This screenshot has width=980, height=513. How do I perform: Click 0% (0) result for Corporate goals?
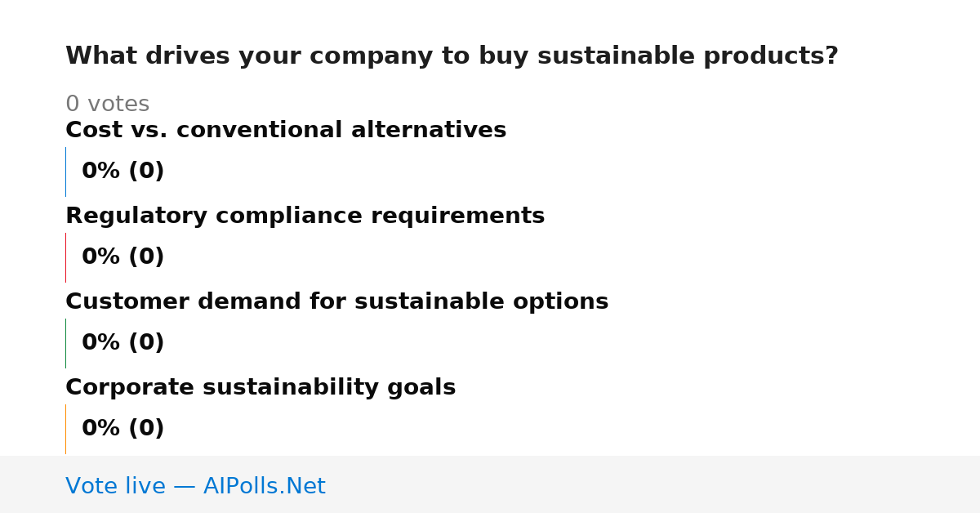coord(122,429)
